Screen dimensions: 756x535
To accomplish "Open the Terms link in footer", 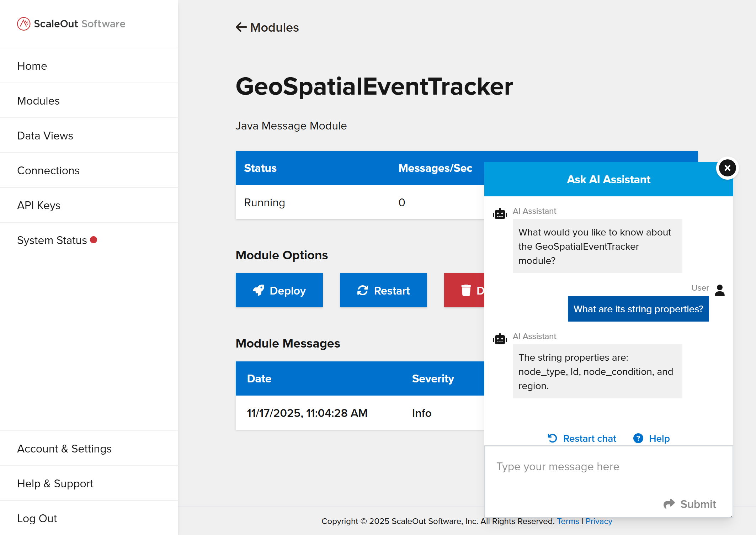I will [568, 521].
